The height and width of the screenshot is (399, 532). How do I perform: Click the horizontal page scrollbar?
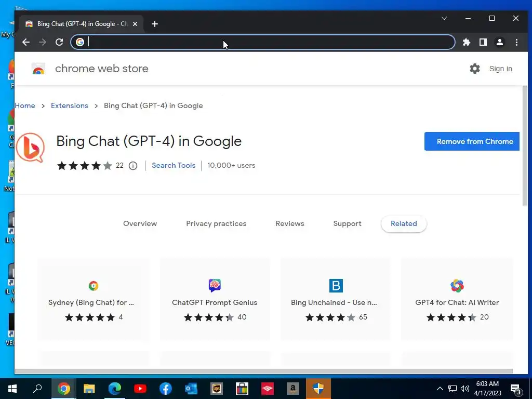tap(263, 371)
